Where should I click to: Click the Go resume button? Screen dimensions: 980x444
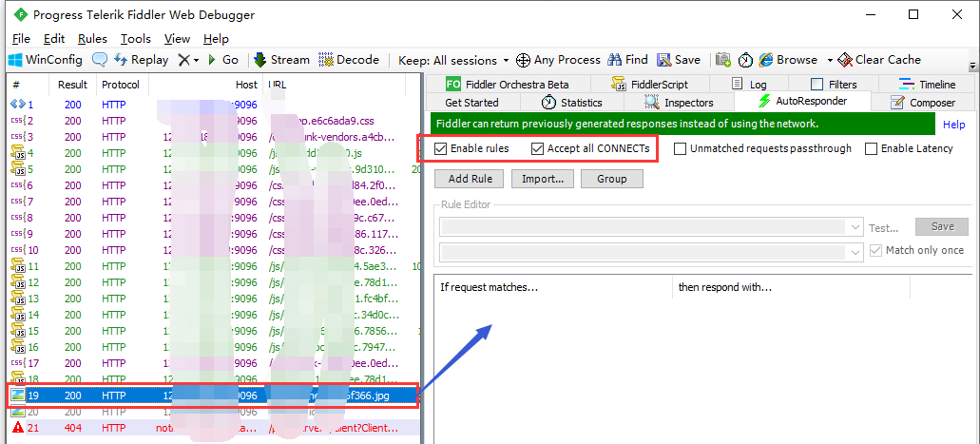(x=223, y=60)
